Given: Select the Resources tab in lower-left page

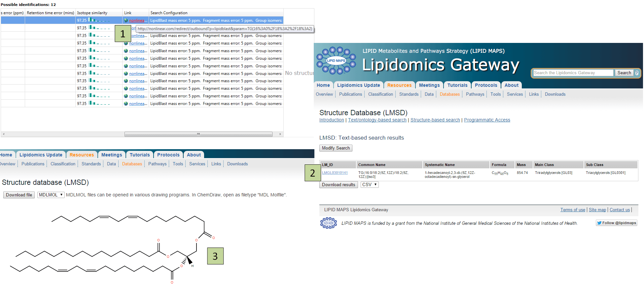Looking at the screenshot, I should (82, 155).
